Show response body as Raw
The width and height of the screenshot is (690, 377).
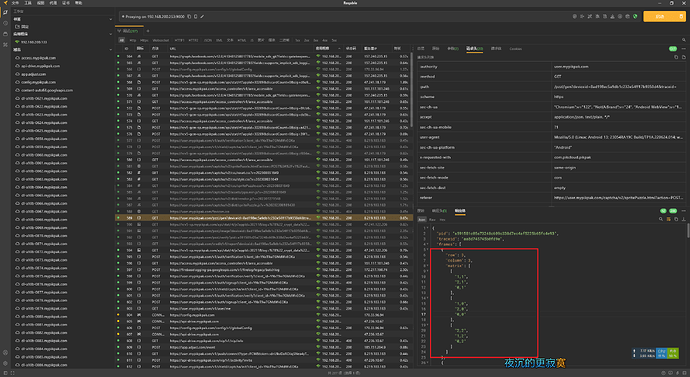pos(432,219)
